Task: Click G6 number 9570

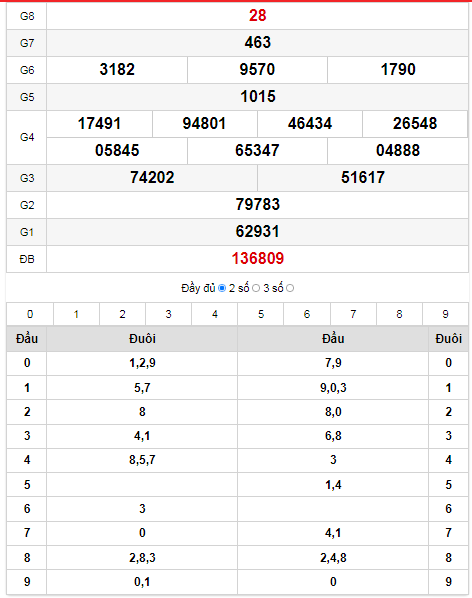Action: pos(257,69)
